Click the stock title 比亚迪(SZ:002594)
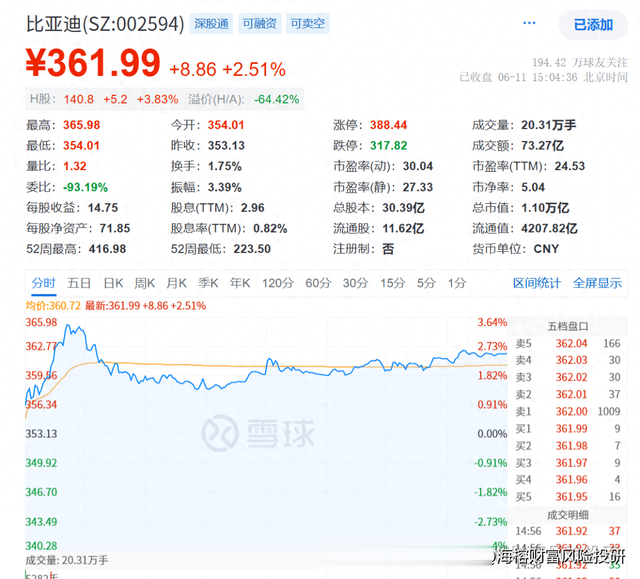 pos(105,24)
